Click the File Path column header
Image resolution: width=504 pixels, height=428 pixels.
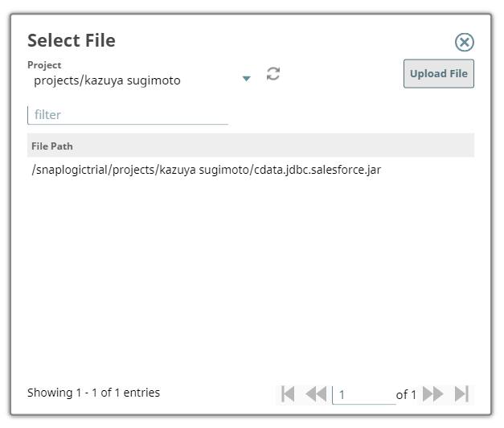[x=52, y=146]
